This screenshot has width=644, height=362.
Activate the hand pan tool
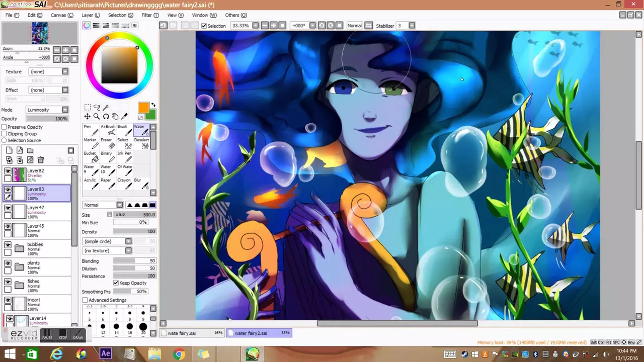click(x=115, y=117)
